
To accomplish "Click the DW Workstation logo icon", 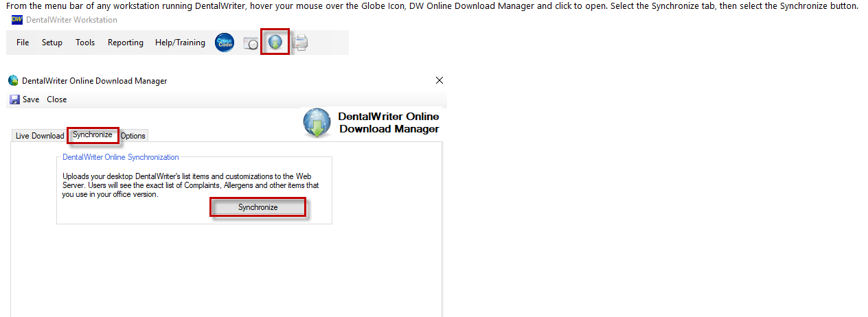I will [17, 20].
